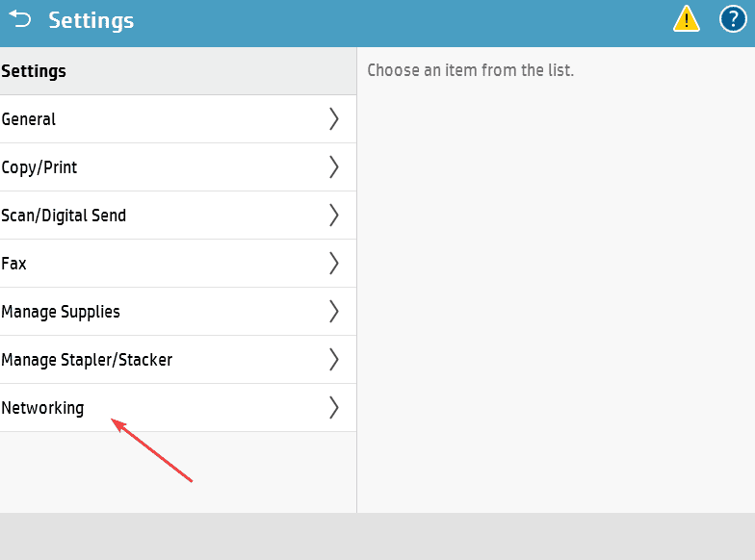Open Manage Supplies settings
Viewport: 755px width, 560px height.
61,312
